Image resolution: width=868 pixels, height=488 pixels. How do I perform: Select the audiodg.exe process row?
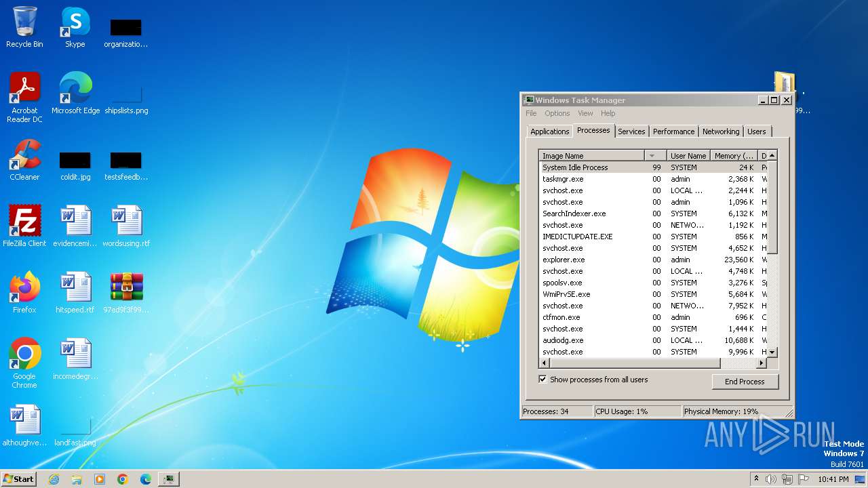[x=652, y=340]
